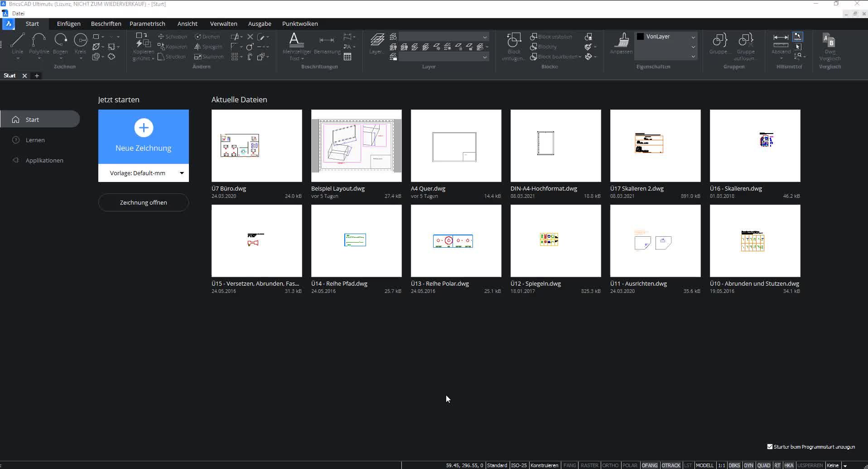The width and height of the screenshot is (868, 469).
Task: Click the Neue Zeichnung button
Action: point(144,137)
